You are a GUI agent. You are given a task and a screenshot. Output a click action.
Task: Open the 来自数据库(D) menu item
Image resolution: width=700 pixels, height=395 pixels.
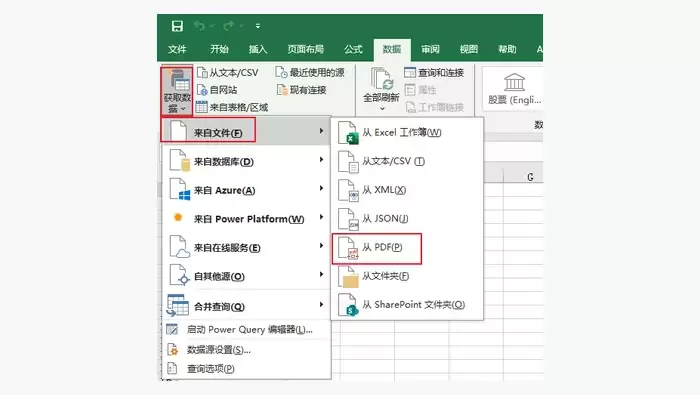point(246,161)
